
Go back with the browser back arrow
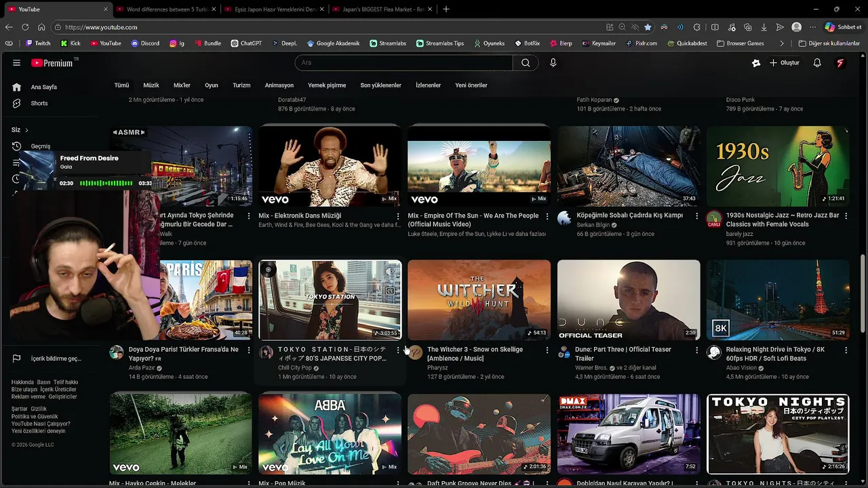[9, 27]
